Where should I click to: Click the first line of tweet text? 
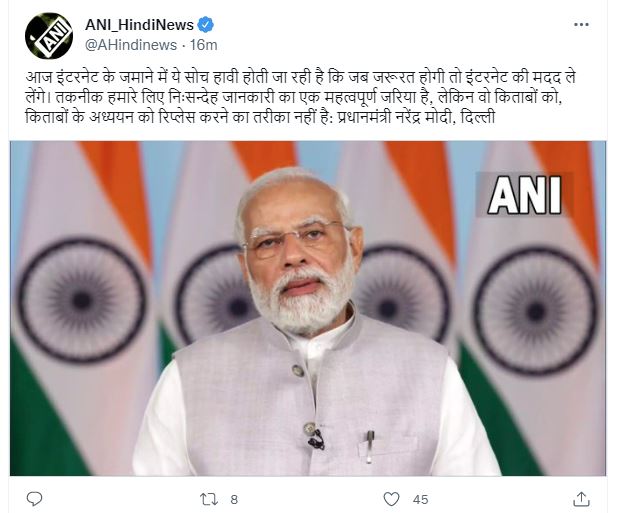coord(300,77)
